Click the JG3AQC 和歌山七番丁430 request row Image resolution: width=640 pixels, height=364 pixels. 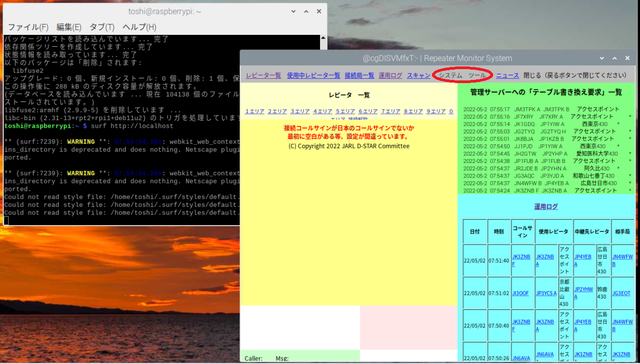[547, 175]
